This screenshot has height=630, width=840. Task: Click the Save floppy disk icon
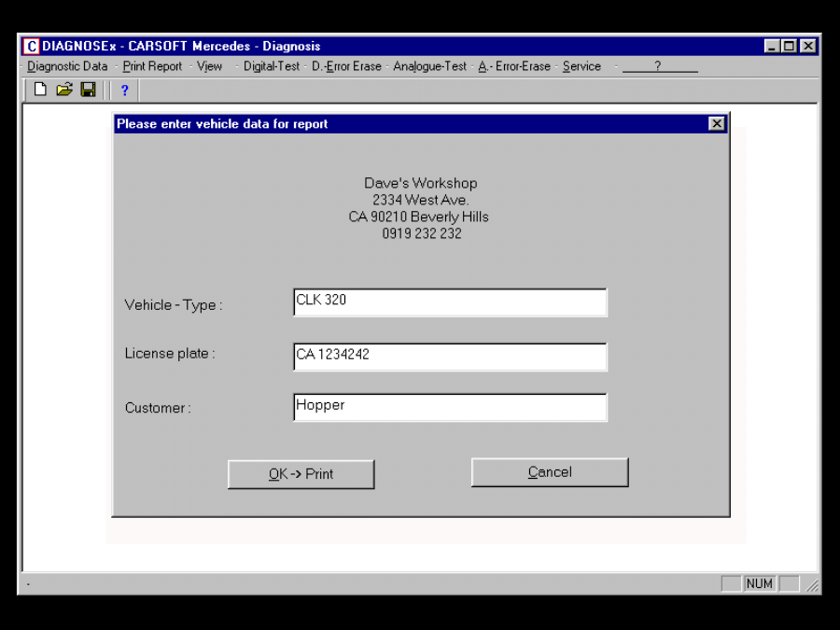tap(88, 90)
